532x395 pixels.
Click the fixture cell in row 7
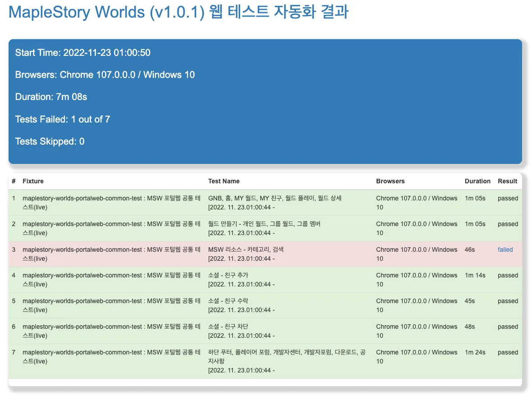click(112, 357)
